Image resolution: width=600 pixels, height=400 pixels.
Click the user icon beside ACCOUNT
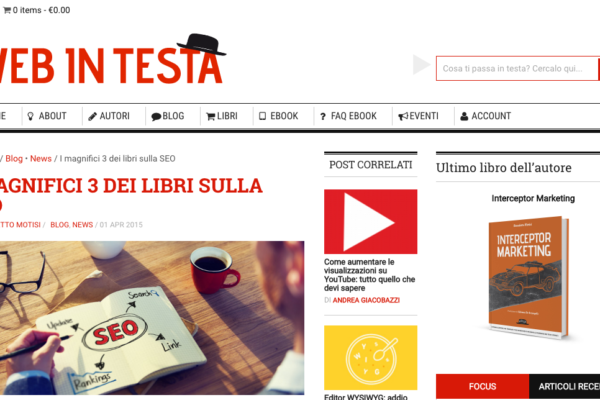point(464,116)
